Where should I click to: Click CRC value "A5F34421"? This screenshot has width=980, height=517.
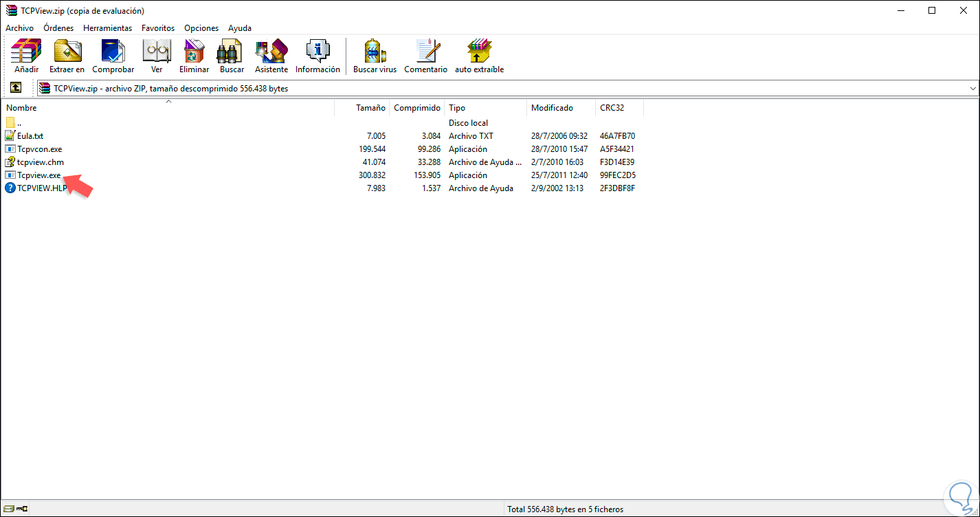[617, 149]
